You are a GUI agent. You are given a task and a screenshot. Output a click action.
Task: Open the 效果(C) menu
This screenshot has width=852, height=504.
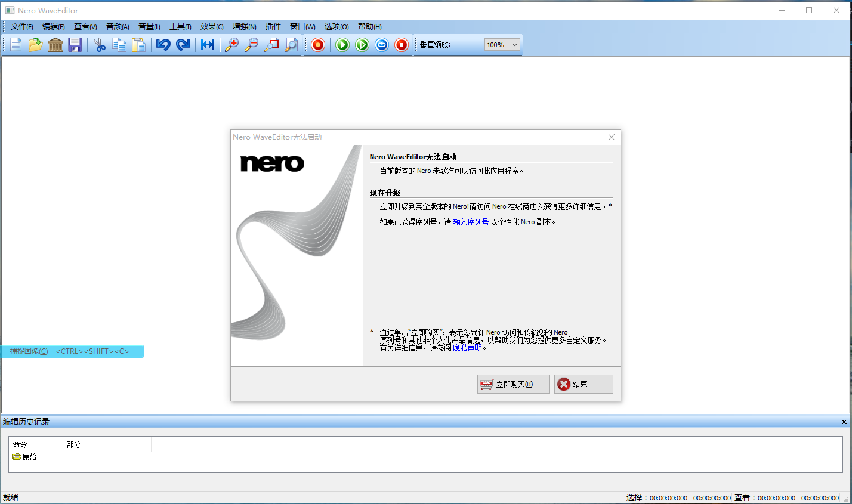click(212, 27)
